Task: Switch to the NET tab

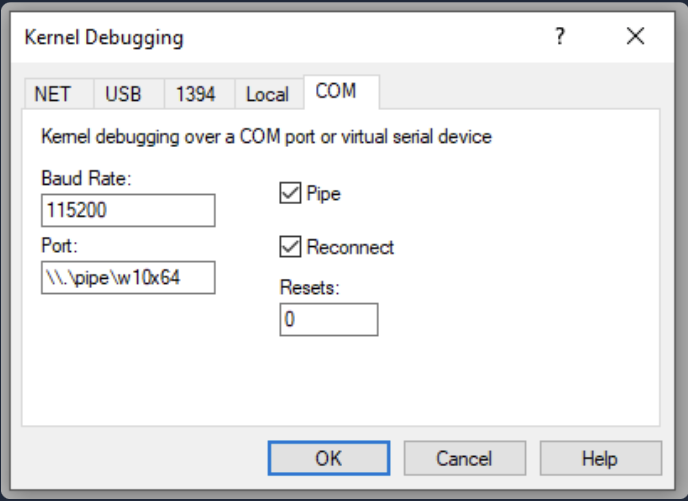Action: [53, 95]
